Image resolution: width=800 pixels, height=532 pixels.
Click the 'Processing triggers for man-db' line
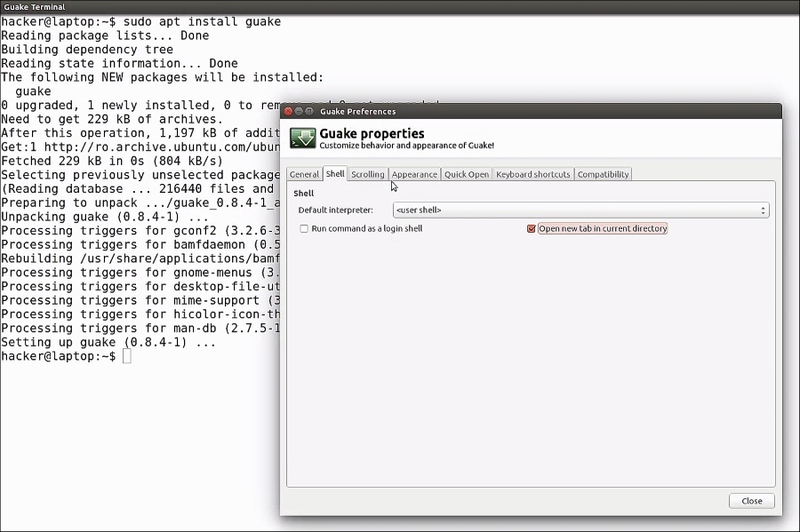[x=140, y=328]
